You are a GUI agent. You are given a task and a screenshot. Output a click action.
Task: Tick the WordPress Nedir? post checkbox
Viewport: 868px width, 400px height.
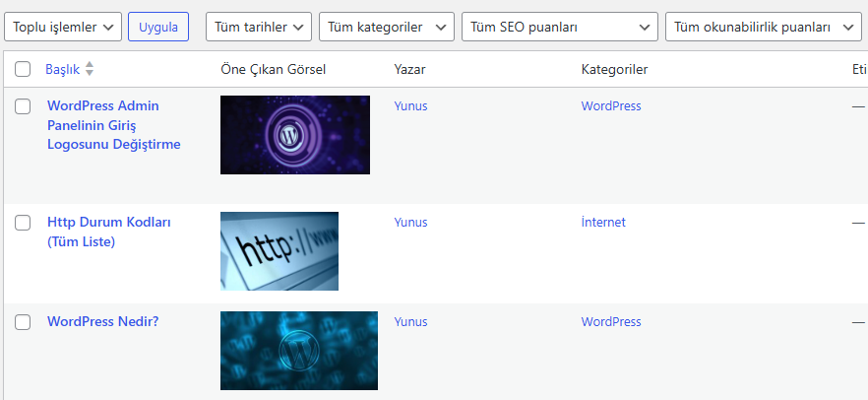(23, 322)
